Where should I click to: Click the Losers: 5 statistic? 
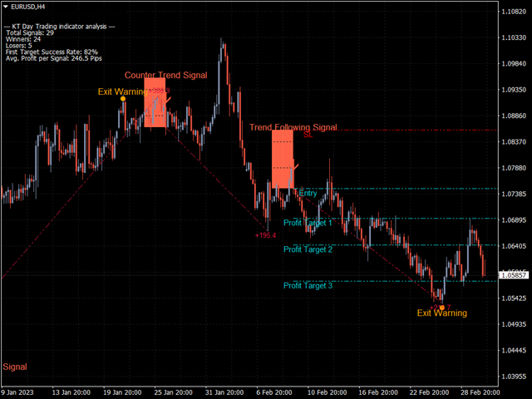coord(18,46)
